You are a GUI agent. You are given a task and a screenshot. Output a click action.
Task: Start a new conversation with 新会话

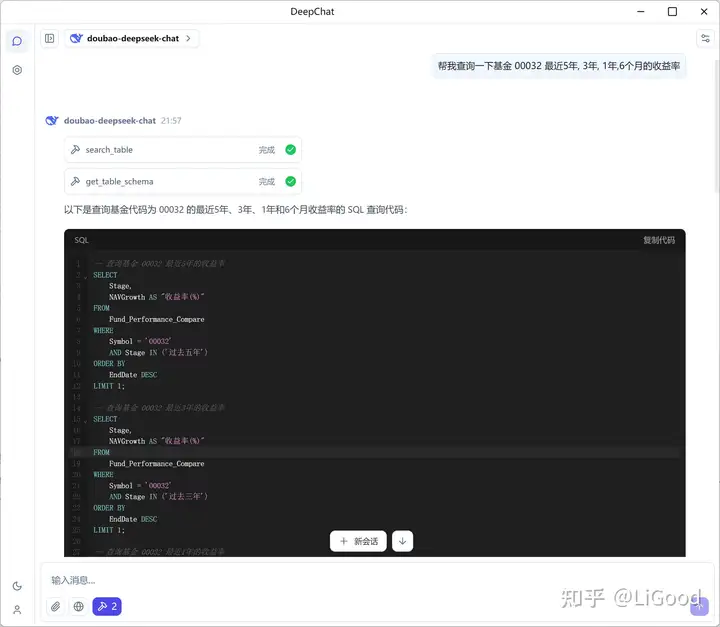pos(358,541)
